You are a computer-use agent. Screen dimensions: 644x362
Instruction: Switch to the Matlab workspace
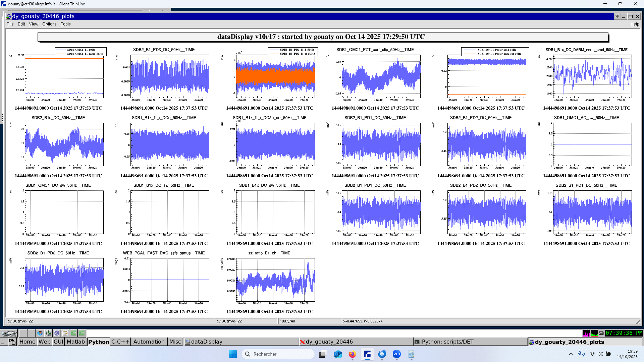point(75,342)
